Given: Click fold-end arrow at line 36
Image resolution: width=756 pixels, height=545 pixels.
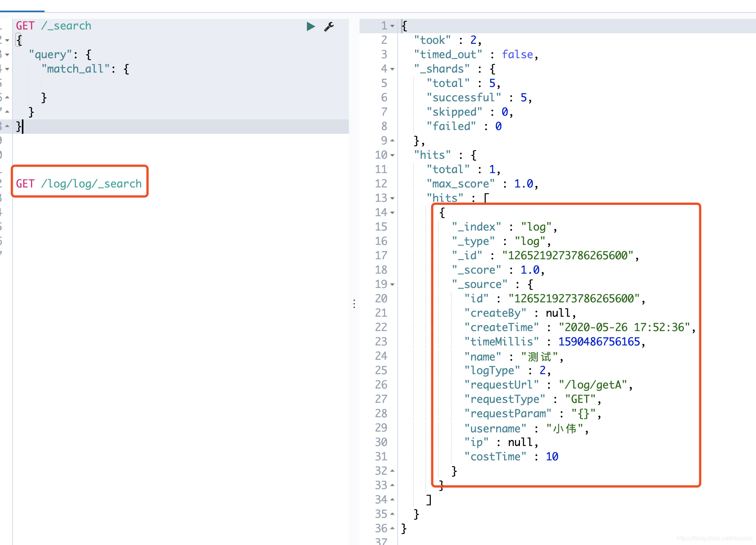Looking at the screenshot, I should [393, 528].
